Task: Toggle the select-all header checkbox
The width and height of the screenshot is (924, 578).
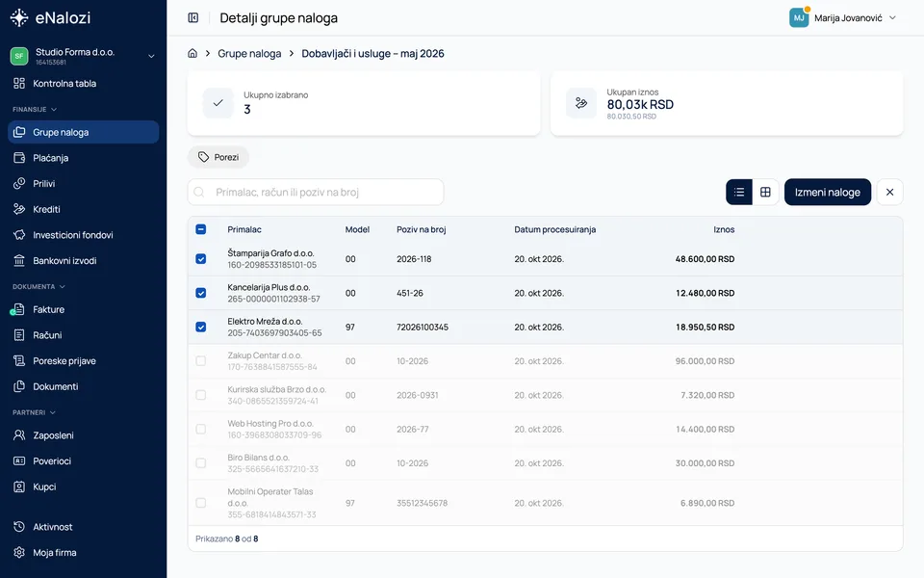Action: click(200, 229)
